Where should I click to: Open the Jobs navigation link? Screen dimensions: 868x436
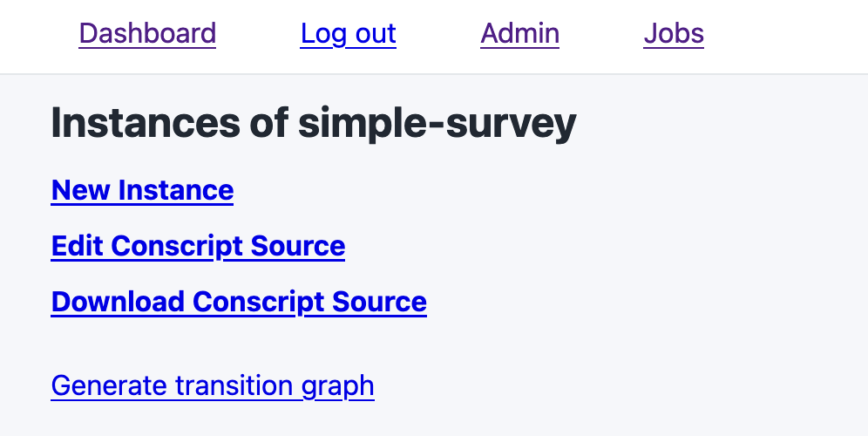pos(674,34)
